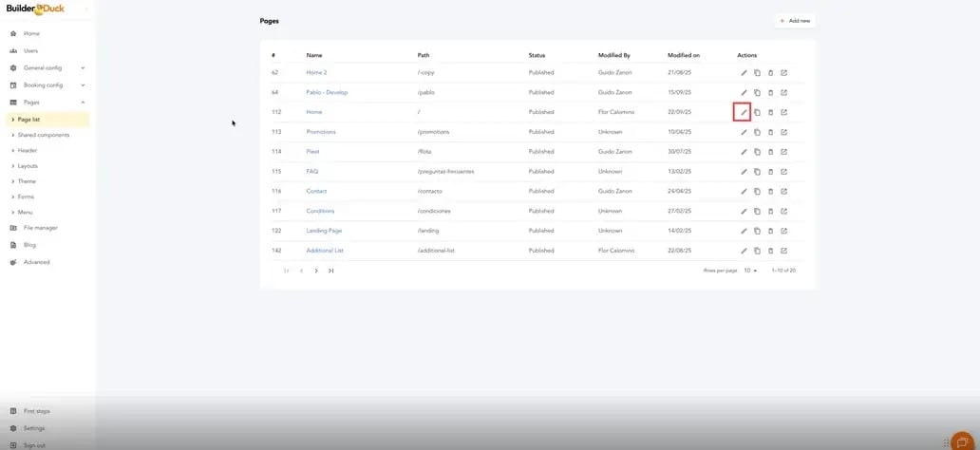980x450 pixels.
Task: Edit the Contact page with pencil icon
Action: tap(744, 192)
